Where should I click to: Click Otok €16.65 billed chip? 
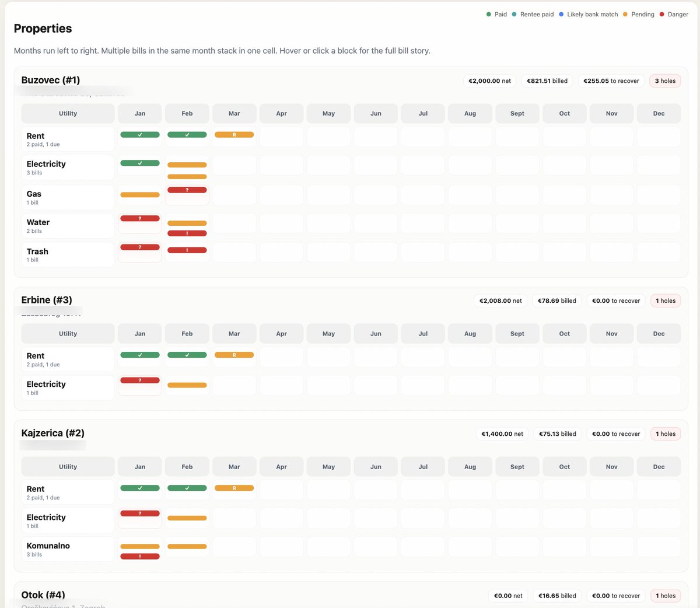tap(557, 596)
